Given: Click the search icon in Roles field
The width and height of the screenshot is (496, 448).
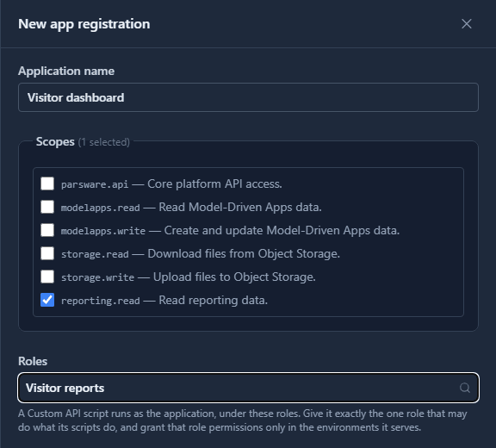Looking at the screenshot, I should [465, 388].
